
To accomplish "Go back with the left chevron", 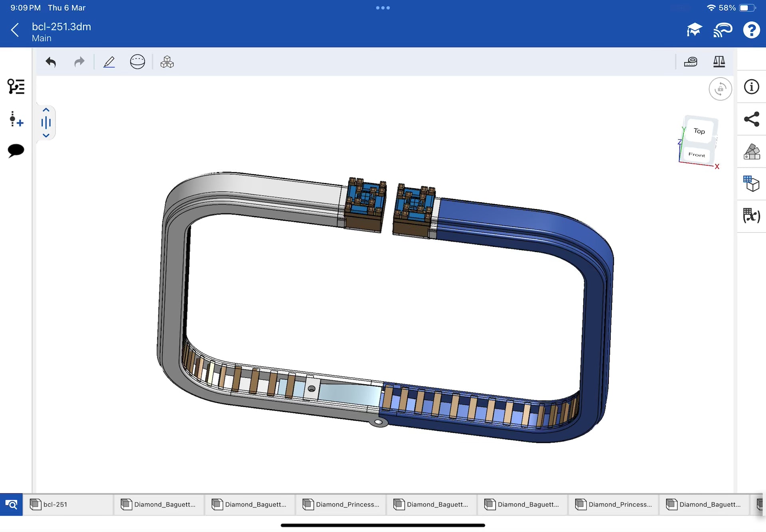I will tap(15, 30).
